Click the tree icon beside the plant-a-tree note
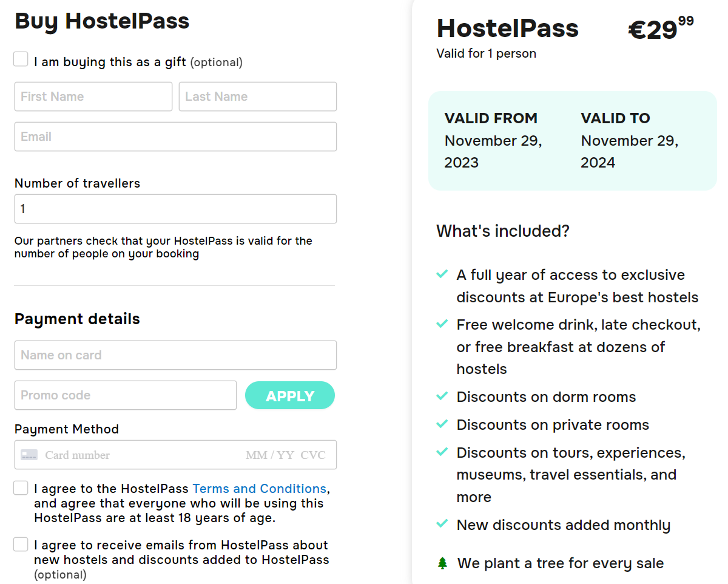 (x=443, y=563)
